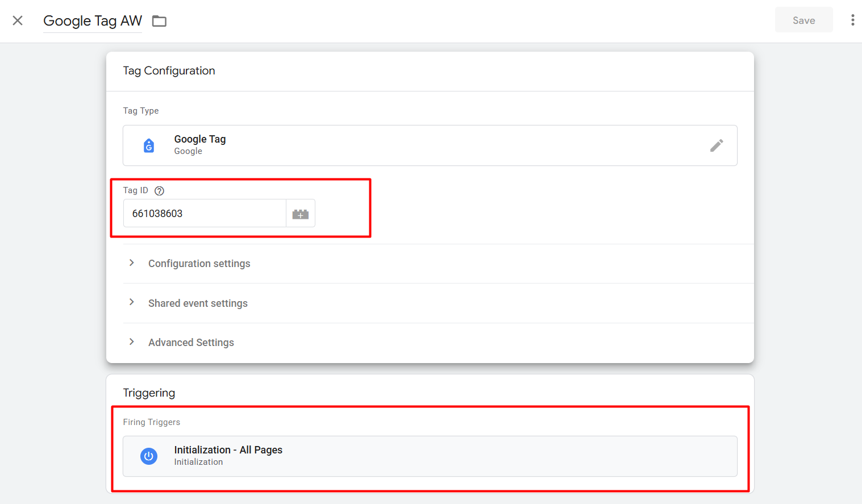The image size is (862, 504).
Task: Expand Advanced Settings using its chevron
Action: click(132, 342)
